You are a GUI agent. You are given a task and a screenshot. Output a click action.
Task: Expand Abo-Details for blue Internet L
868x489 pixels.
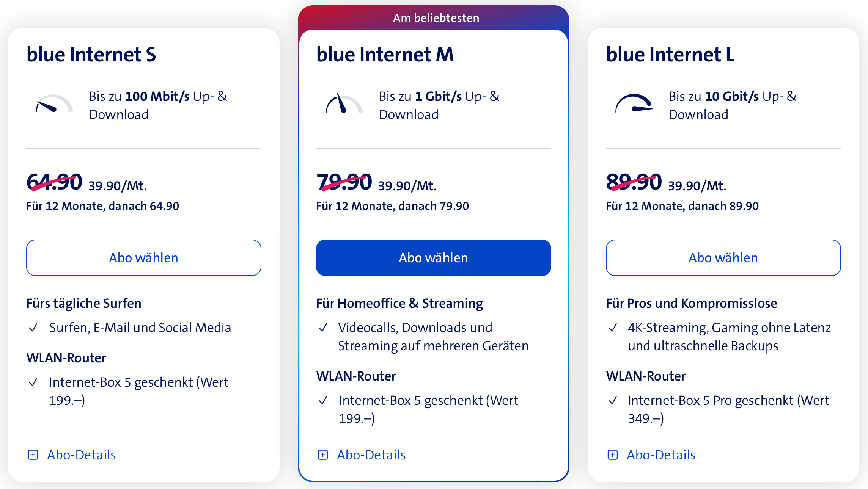point(661,455)
